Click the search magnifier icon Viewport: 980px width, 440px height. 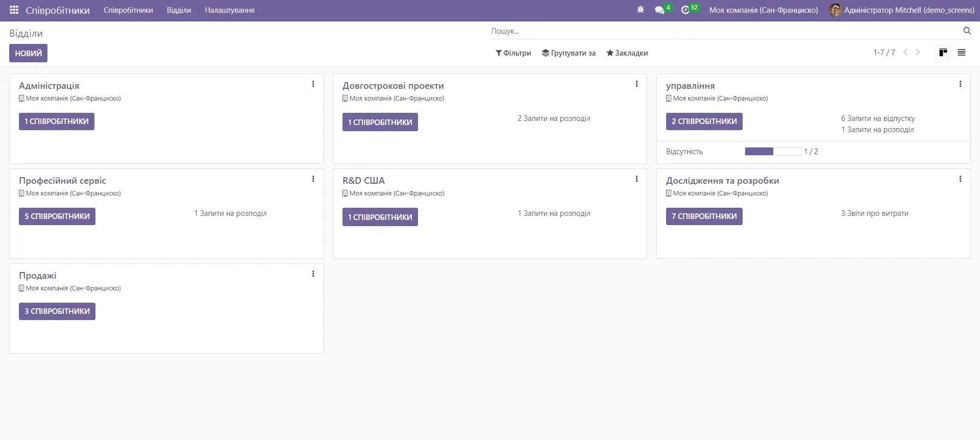967,31
